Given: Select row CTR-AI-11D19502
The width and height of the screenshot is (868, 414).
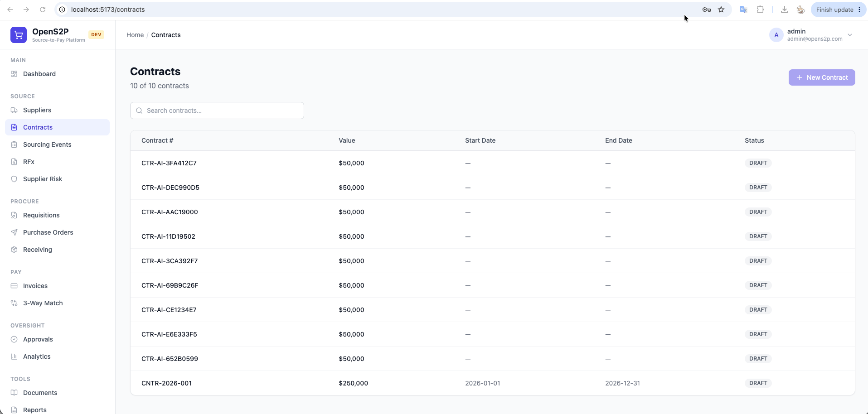Looking at the screenshot, I should point(493,236).
